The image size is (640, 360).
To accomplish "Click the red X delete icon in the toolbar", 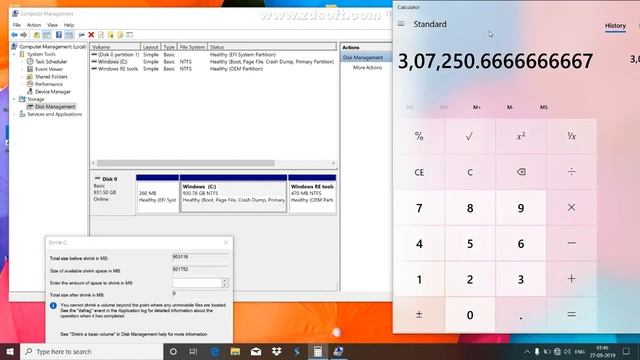I will [91, 35].
